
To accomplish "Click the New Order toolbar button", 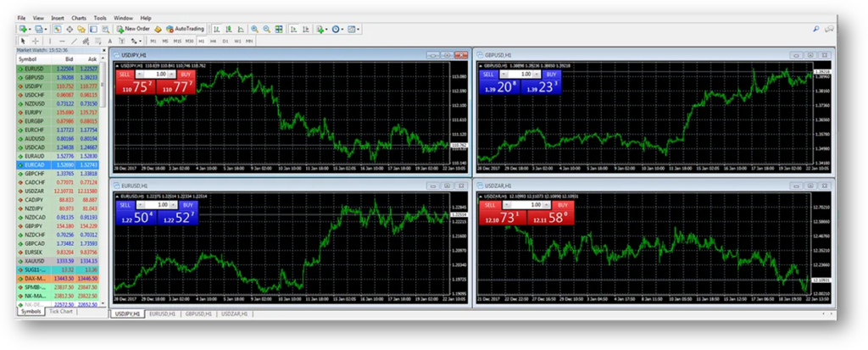I will [x=134, y=29].
